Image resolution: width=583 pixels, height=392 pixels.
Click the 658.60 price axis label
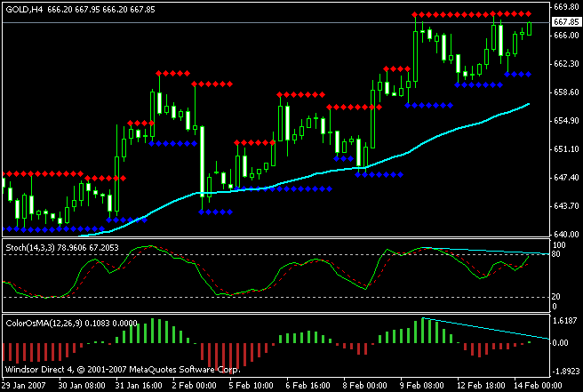(566, 92)
